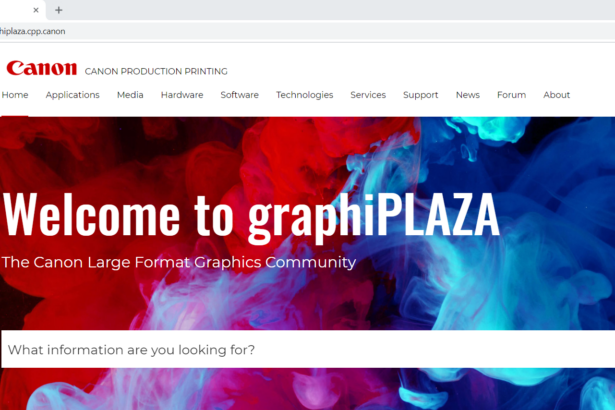Visit the Forum page
Viewport: 615px width, 410px height.
(x=511, y=95)
